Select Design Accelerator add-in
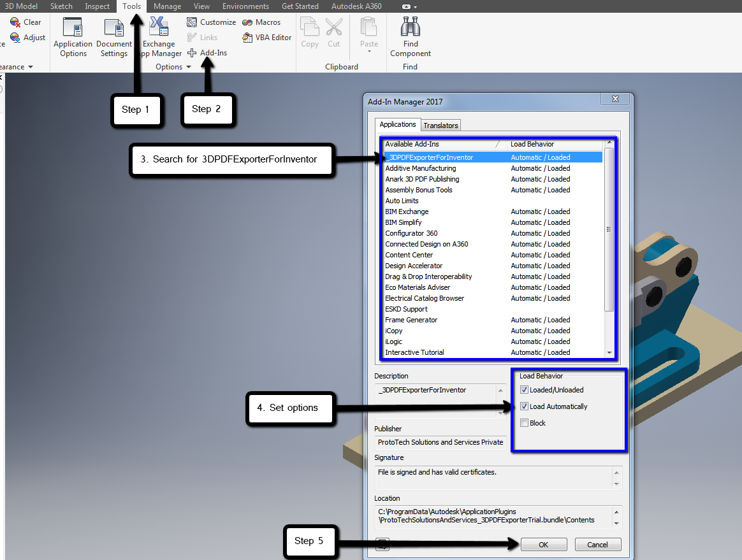 tap(492, 266)
